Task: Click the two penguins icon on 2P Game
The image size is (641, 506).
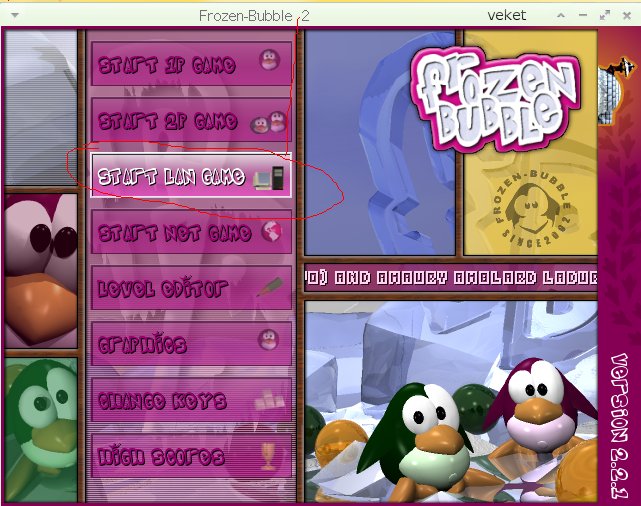Action: point(268,121)
